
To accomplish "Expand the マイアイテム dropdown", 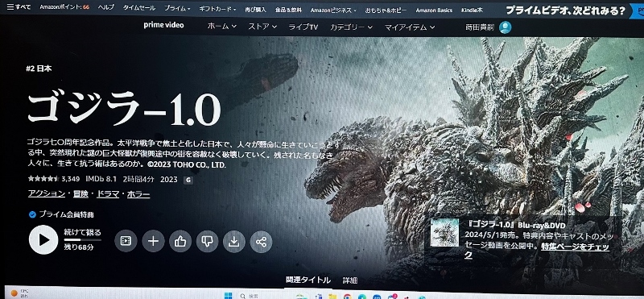I will (x=410, y=27).
